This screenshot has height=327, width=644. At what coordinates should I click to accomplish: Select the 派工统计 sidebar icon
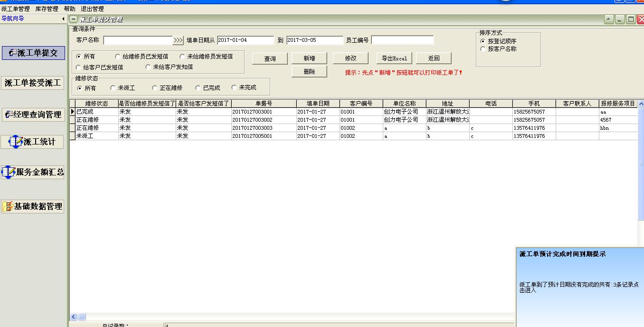32,142
